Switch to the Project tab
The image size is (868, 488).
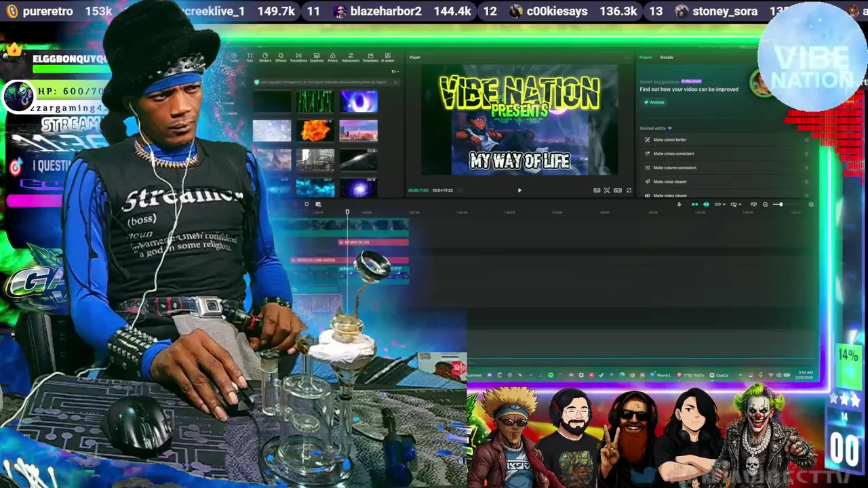coord(646,58)
